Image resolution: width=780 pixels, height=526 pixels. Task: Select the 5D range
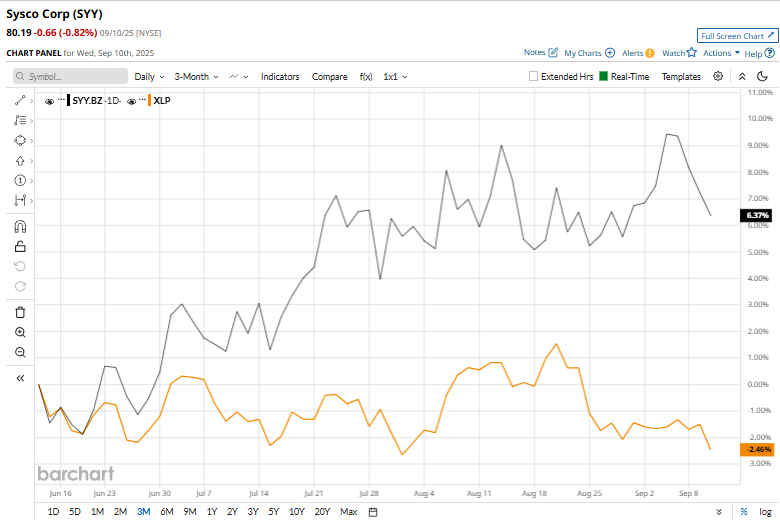pyautogui.click(x=75, y=512)
